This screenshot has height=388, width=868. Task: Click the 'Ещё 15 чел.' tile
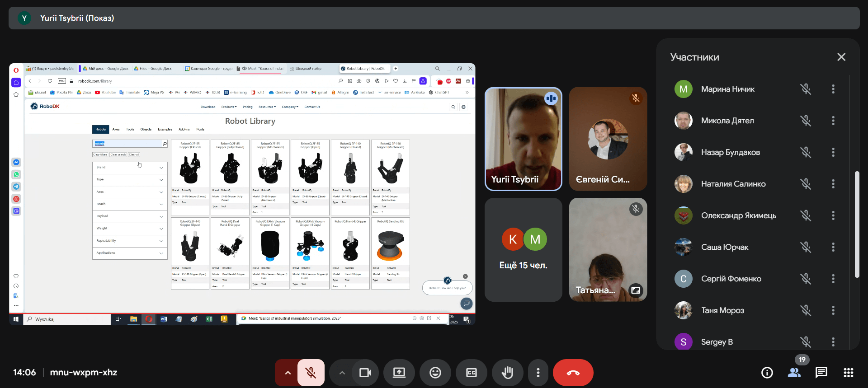tap(523, 250)
